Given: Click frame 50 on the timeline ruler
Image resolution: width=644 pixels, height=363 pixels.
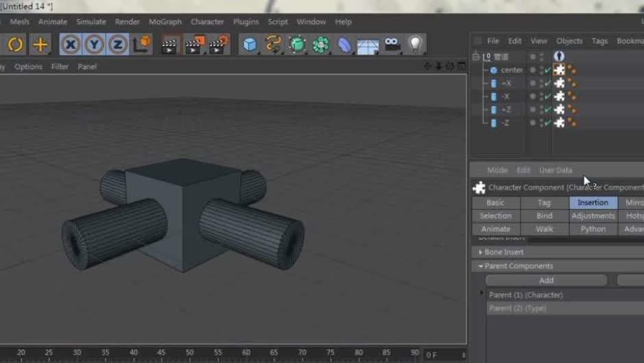Looking at the screenshot, I should pos(189,352).
